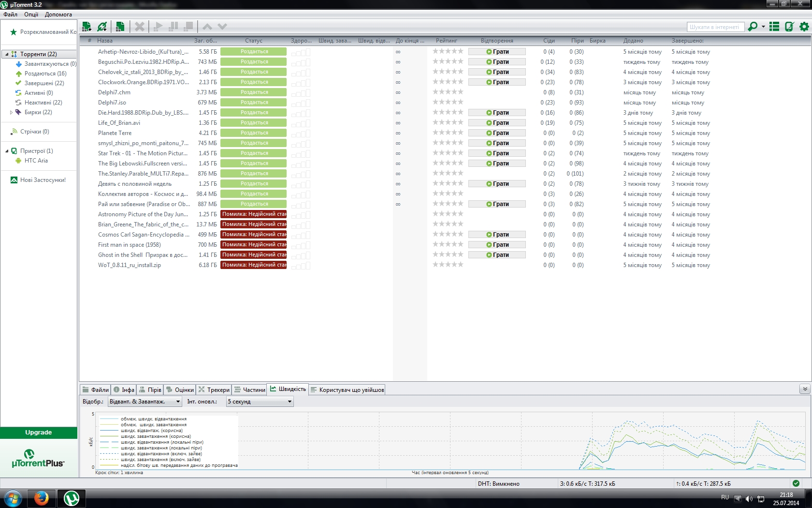Select the Clockwork.Orange.BDRip.1971 torrent row
This screenshot has width=812, height=508.
click(445, 82)
